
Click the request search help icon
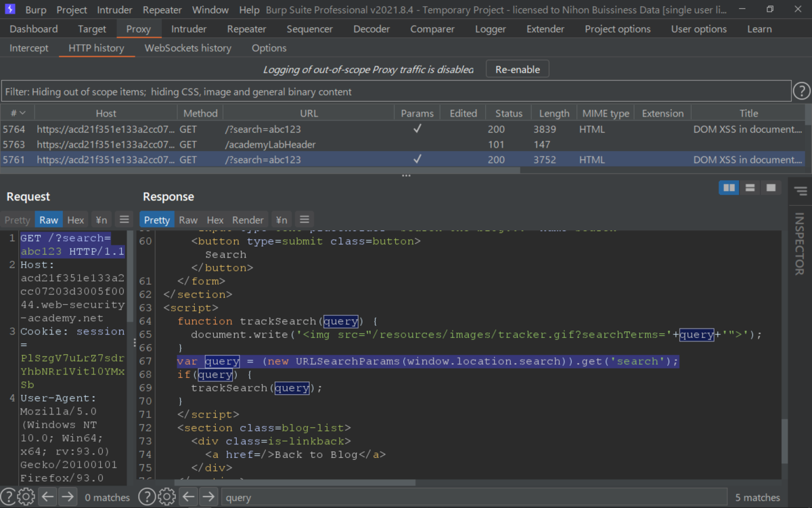7,496
